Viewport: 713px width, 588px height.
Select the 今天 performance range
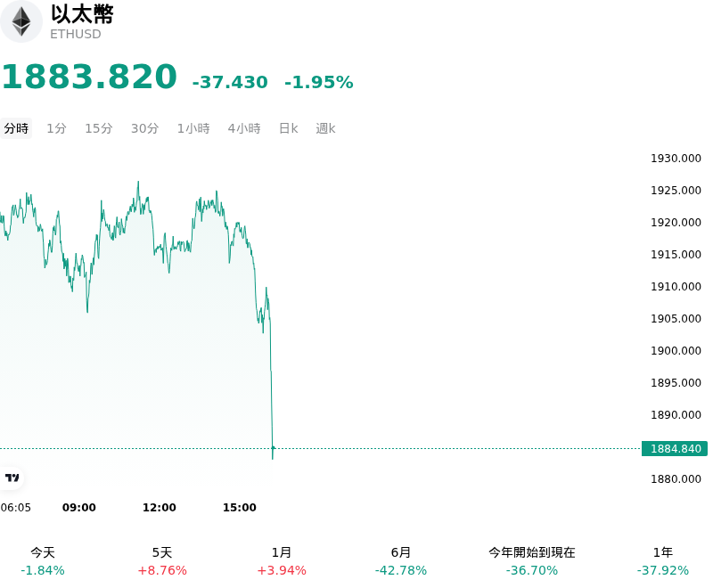pyautogui.click(x=43, y=561)
